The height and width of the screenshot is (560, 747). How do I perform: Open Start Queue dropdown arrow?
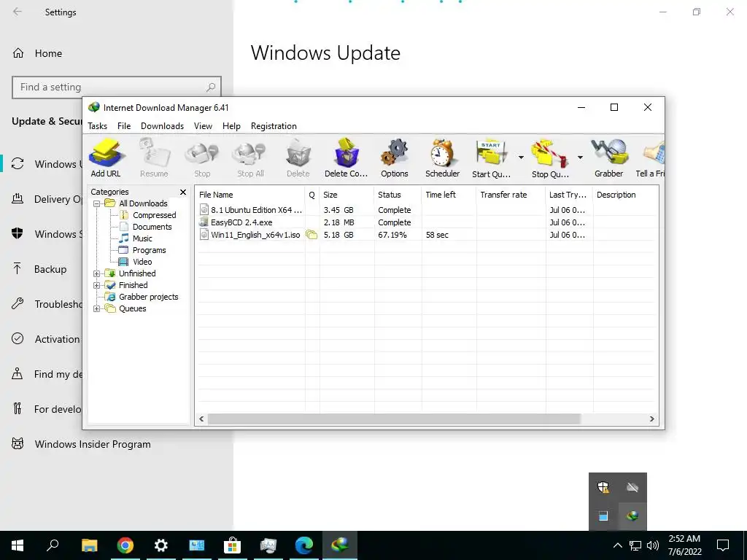point(521,157)
